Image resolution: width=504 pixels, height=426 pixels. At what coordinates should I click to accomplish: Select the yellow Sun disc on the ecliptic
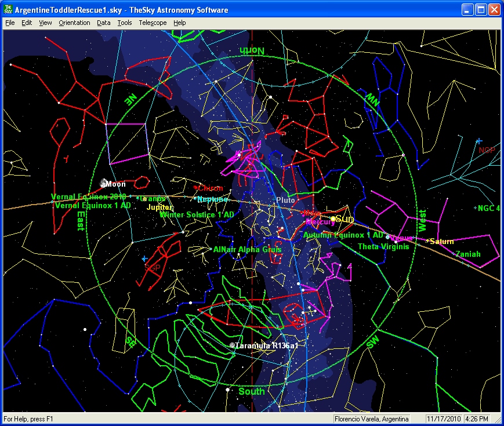333,219
